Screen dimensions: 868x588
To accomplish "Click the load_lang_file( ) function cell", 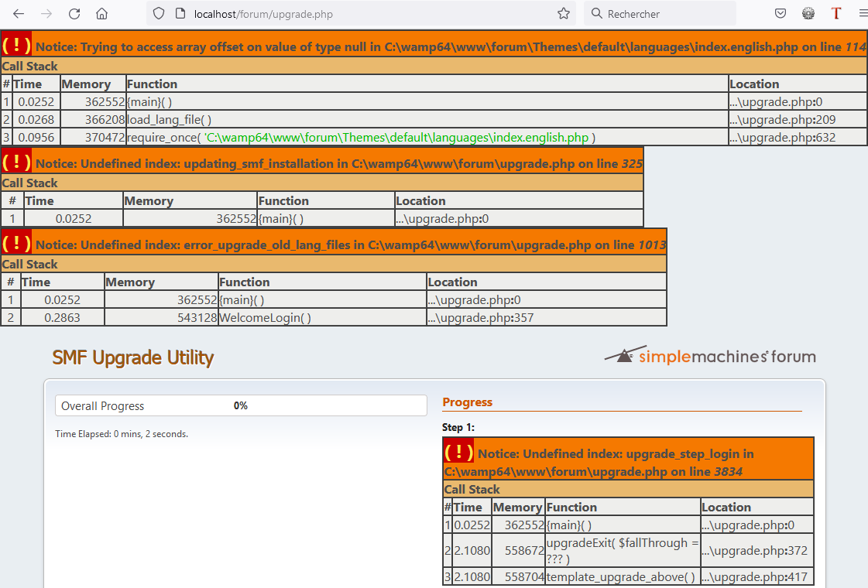I will (427, 119).
